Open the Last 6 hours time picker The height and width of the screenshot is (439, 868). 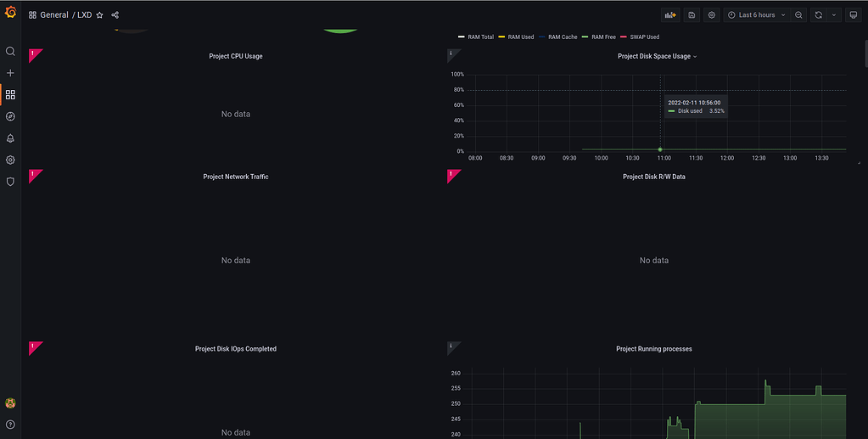[756, 15]
